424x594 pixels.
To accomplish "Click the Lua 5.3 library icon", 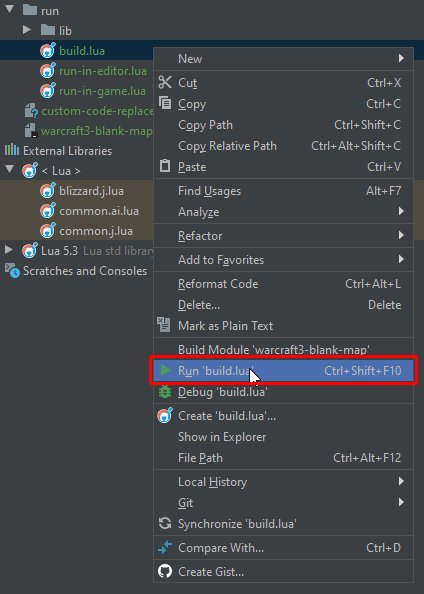I will point(30,250).
